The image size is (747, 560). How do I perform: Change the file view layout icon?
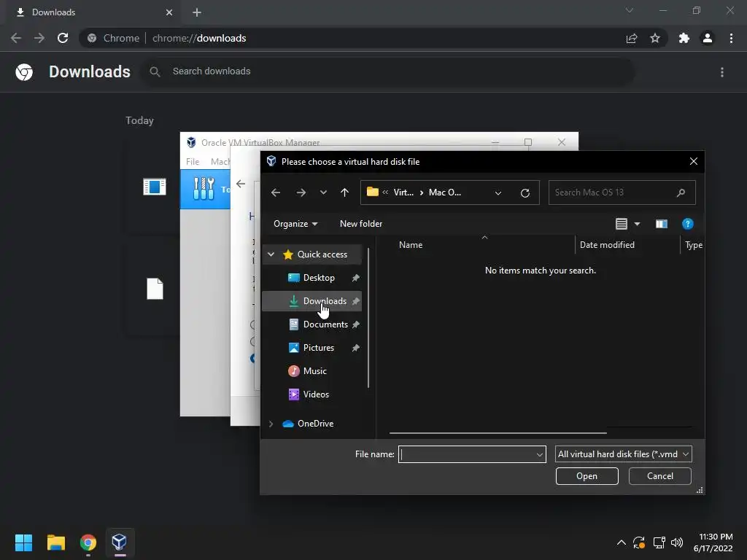tap(622, 224)
